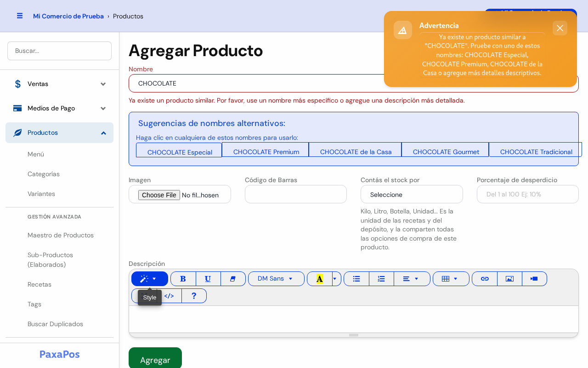
Task: Open the Style magic wand dropdown
Action: tap(150, 279)
